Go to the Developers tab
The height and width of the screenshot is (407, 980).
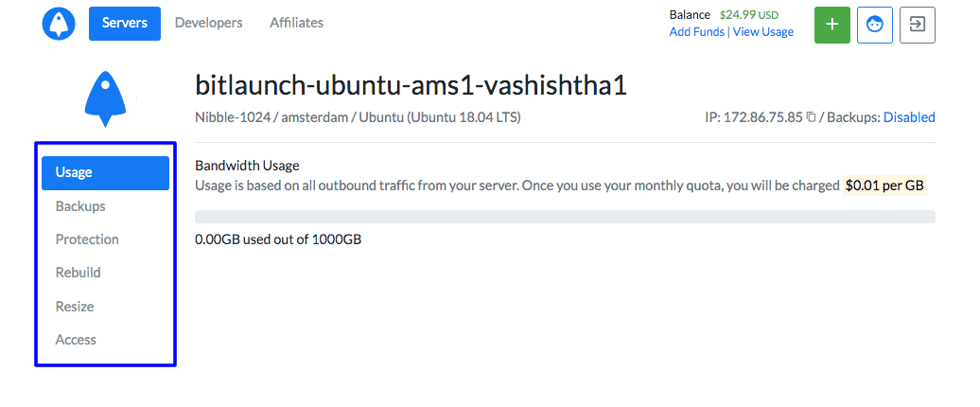tap(208, 23)
